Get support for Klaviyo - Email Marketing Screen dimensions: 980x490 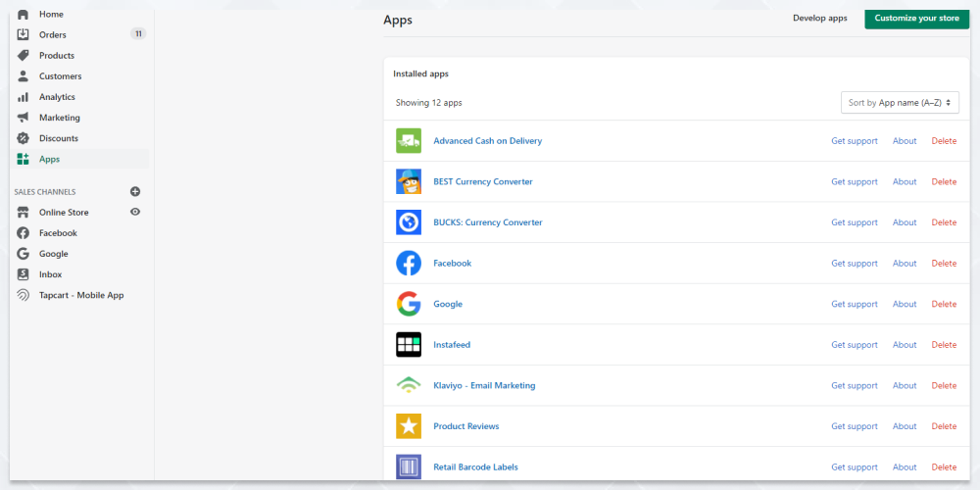[854, 385]
